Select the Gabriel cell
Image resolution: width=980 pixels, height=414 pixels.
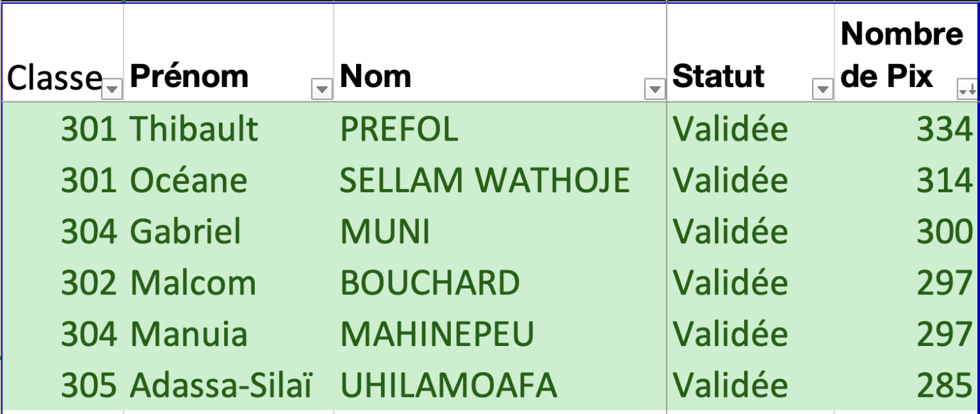click(x=186, y=232)
